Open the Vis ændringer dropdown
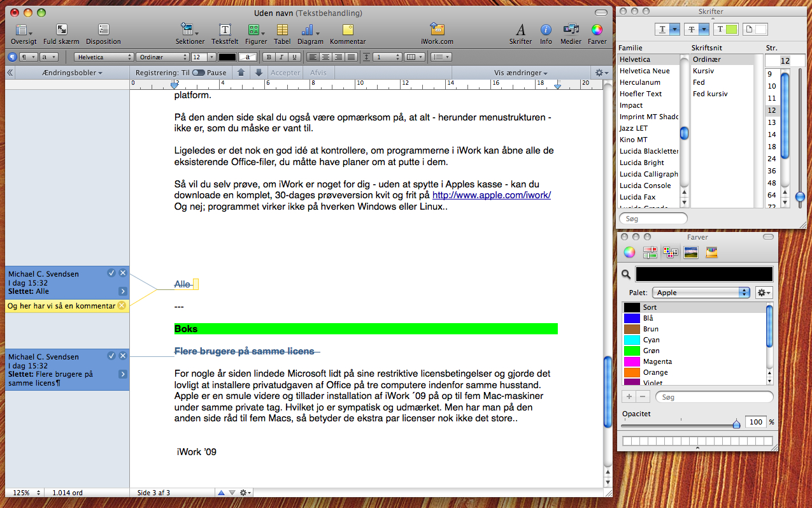 click(521, 73)
